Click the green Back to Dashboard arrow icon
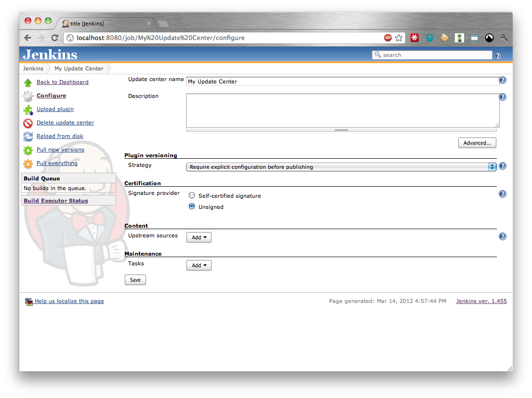 pyautogui.click(x=28, y=82)
